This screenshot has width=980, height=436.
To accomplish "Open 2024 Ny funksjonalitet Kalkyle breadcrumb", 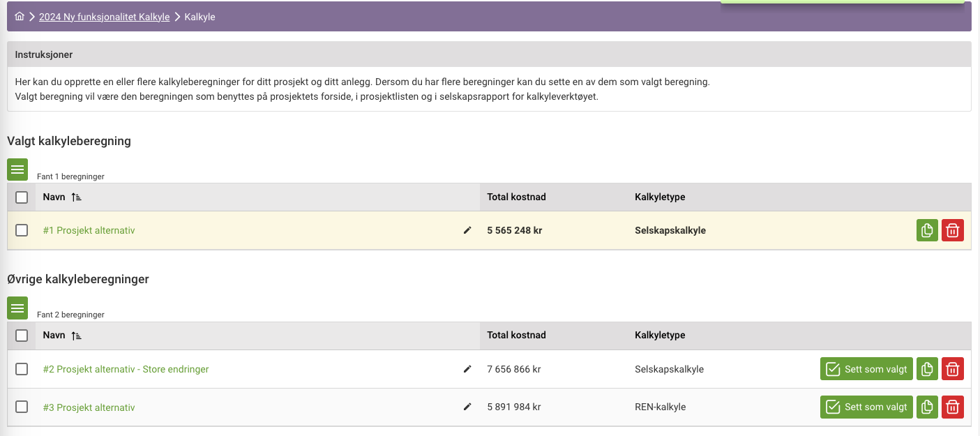I will tap(105, 17).
